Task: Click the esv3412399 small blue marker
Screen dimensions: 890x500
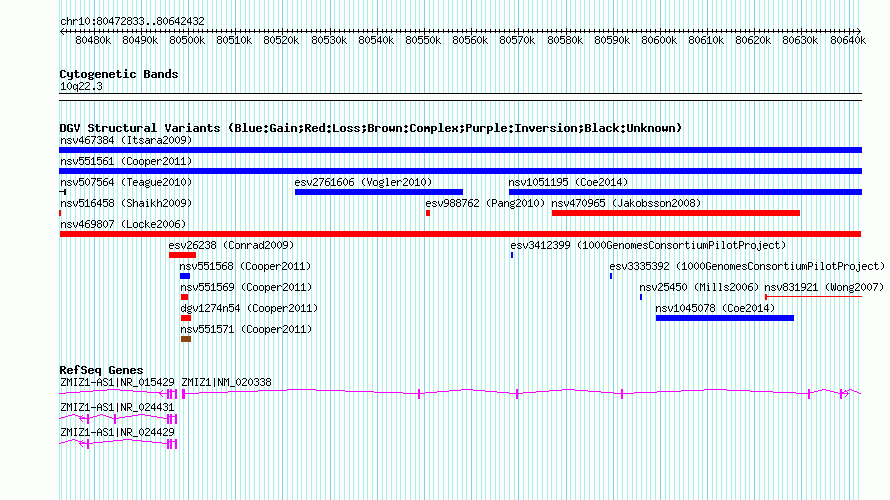Action: click(x=512, y=255)
